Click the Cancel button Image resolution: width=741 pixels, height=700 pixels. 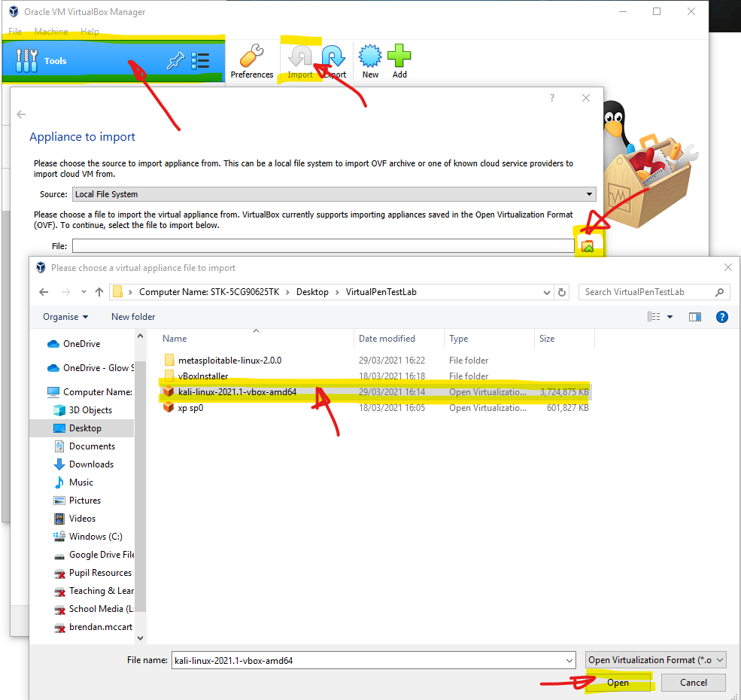click(694, 683)
